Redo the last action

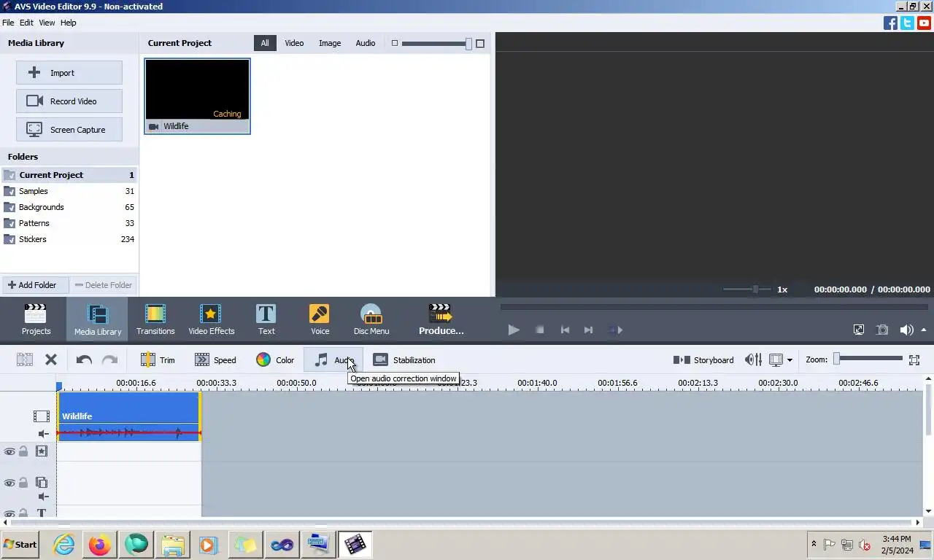click(109, 359)
